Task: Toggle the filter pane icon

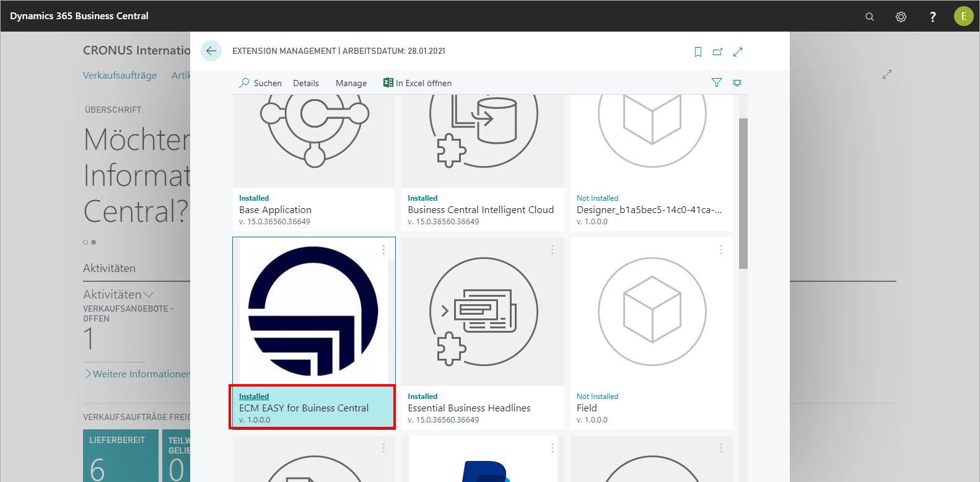Action: [717, 82]
